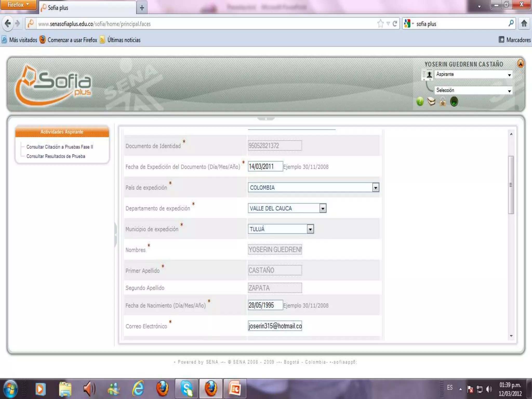Click the Firefox home button
Screen dimensions: 532x399
(524, 24)
